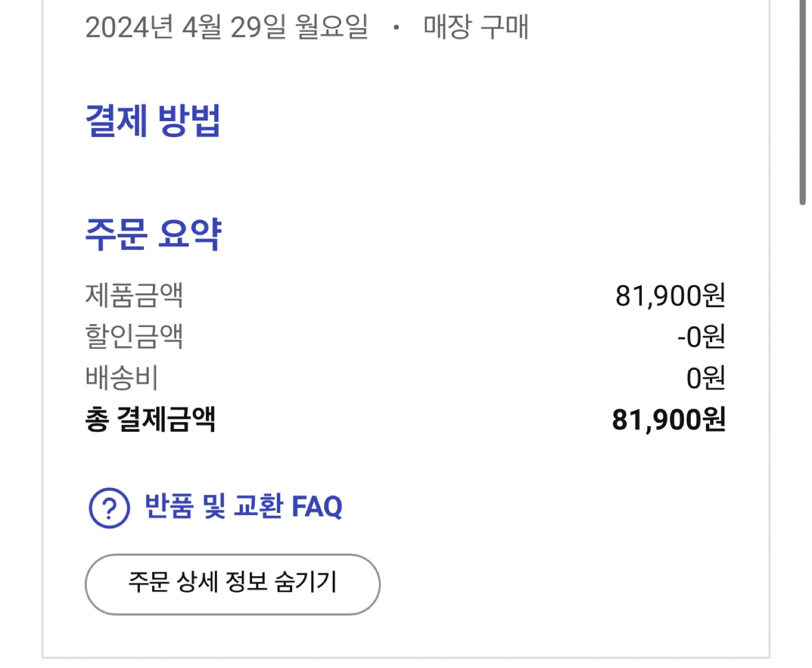Click the product amount 81,900원 in 제품금액 row
Screen dimensions: 812x668
(670, 295)
